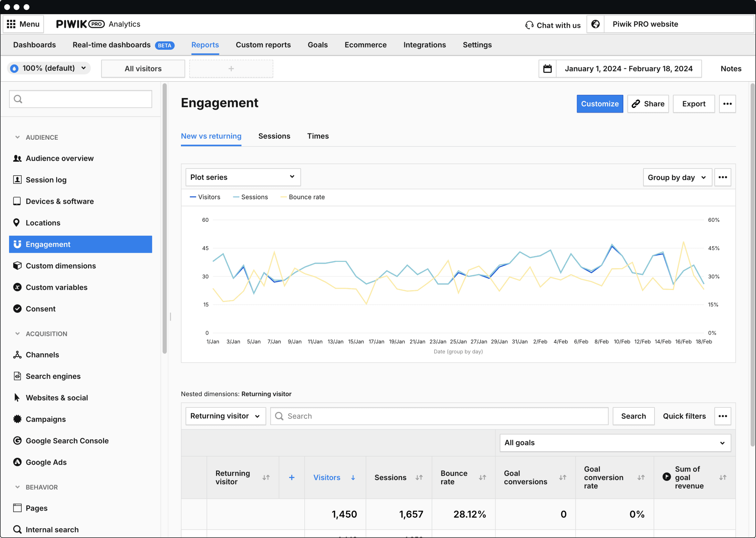Click the Export button

click(693, 104)
